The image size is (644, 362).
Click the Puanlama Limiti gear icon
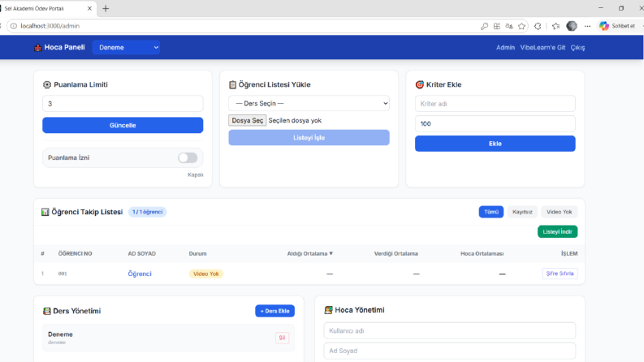click(x=47, y=84)
